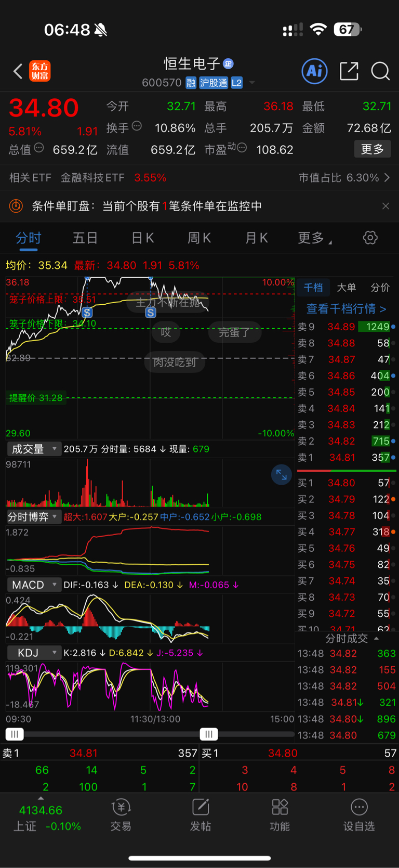The width and height of the screenshot is (399, 868).
Task: Switch to the 月K tab
Action: pos(256,238)
